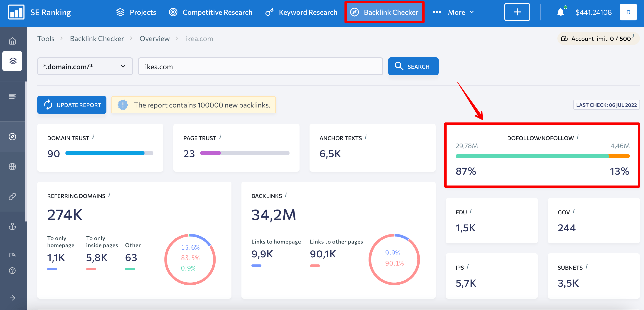Open the home icon in left sidebar
Image resolution: width=644 pixels, height=310 pixels.
point(12,41)
